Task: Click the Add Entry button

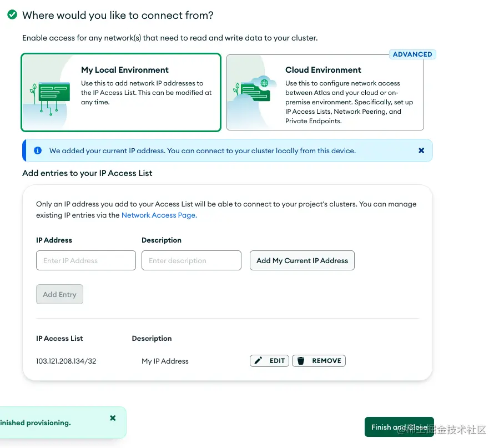Action: [x=59, y=294]
